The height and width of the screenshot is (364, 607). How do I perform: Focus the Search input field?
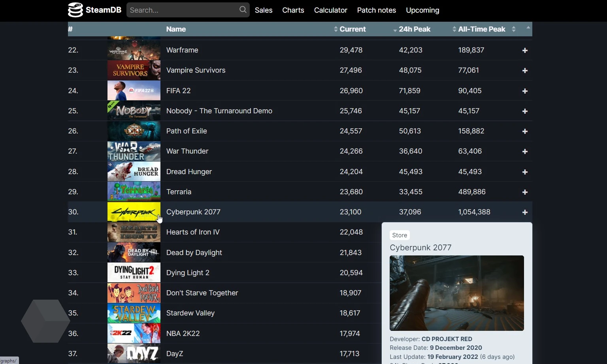(x=188, y=10)
